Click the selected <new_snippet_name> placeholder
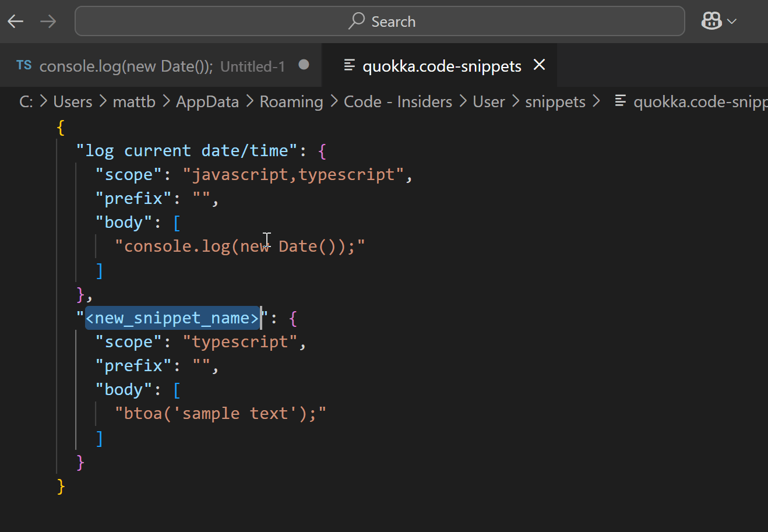Image resolution: width=768 pixels, height=532 pixels. pos(172,318)
